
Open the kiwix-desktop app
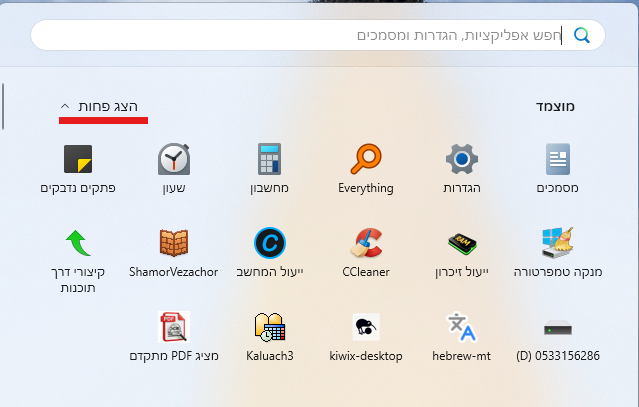[366, 327]
